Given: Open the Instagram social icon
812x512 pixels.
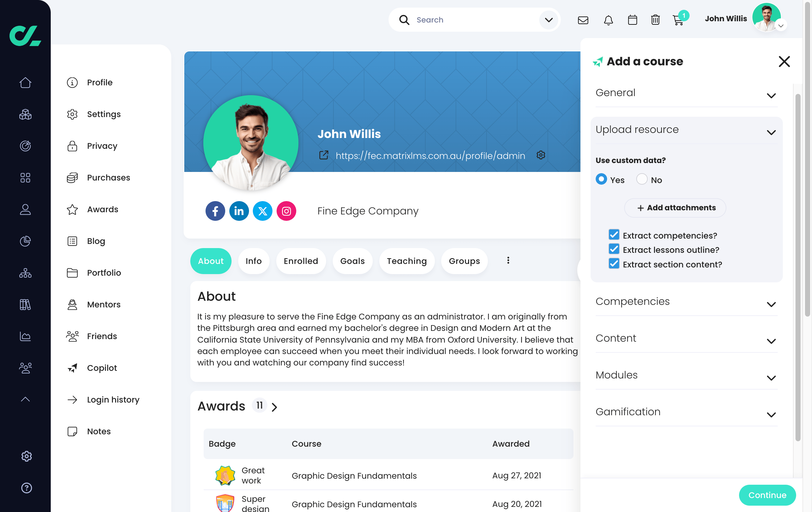Looking at the screenshot, I should [286, 211].
